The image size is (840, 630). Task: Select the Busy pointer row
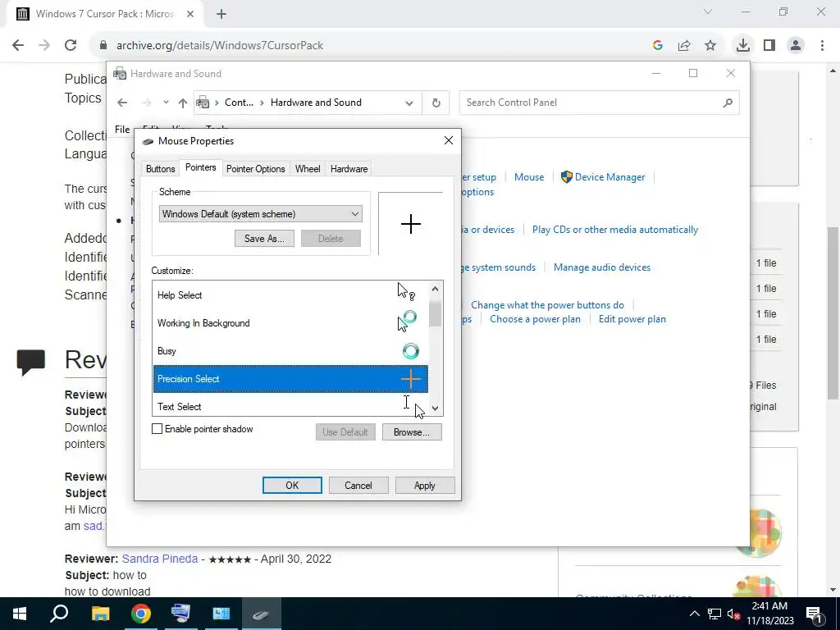pos(290,351)
